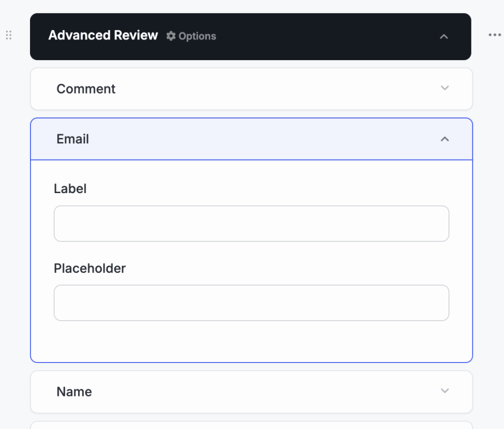Image resolution: width=504 pixels, height=429 pixels.
Task: Click the partially visible panel below Name
Action: tap(251, 425)
